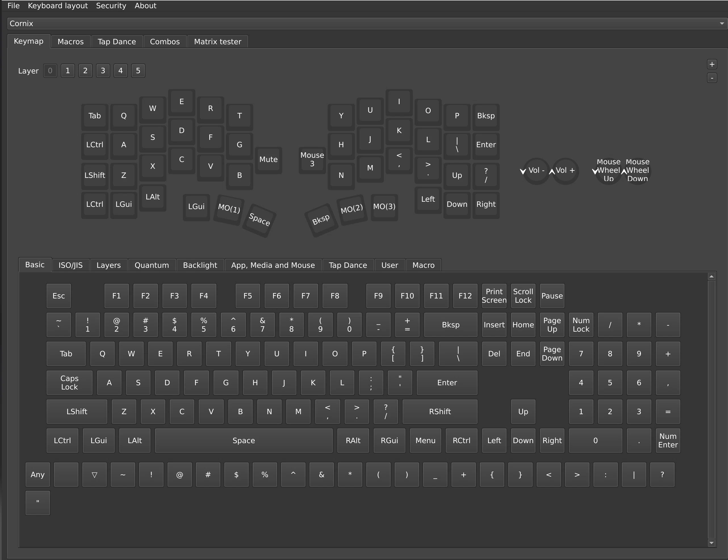This screenshot has width=728, height=560.
Task: Open the About menu
Action: (145, 6)
